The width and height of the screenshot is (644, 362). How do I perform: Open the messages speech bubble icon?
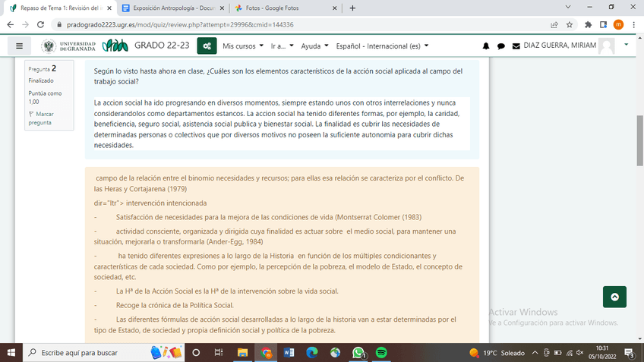(x=500, y=46)
